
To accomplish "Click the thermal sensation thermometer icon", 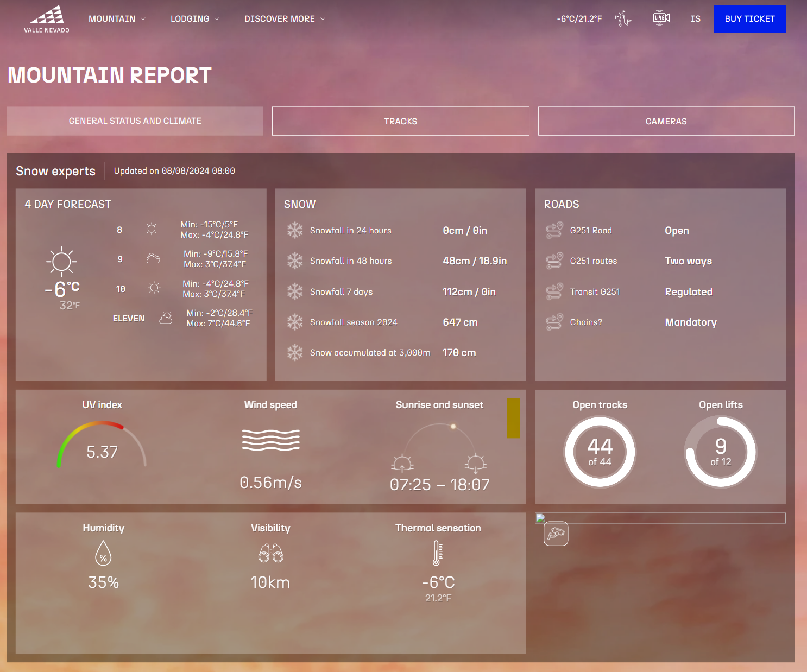I will coord(437,553).
